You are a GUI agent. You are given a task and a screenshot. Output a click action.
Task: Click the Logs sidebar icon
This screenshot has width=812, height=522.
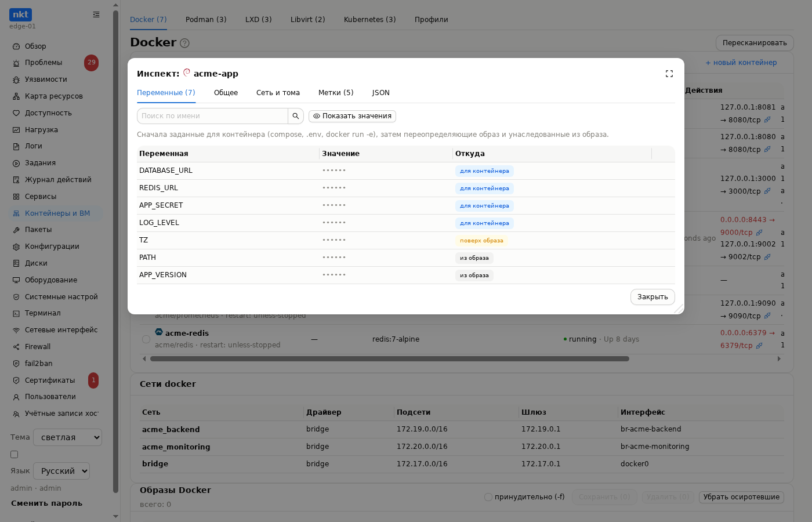[x=16, y=146]
